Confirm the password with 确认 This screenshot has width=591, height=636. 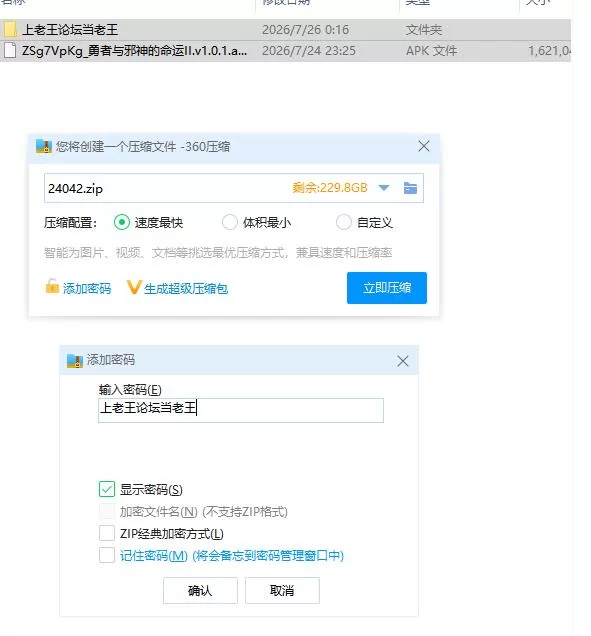pos(200,591)
